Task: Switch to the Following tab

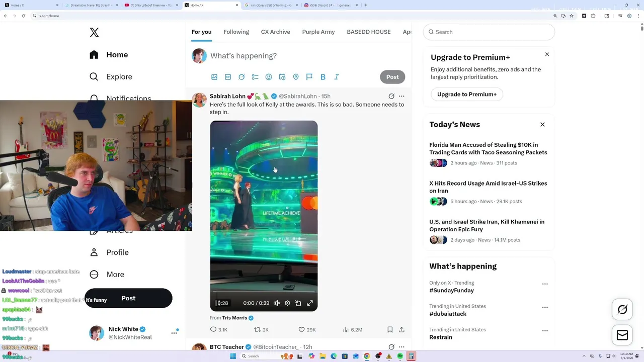Action: click(x=236, y=32)
